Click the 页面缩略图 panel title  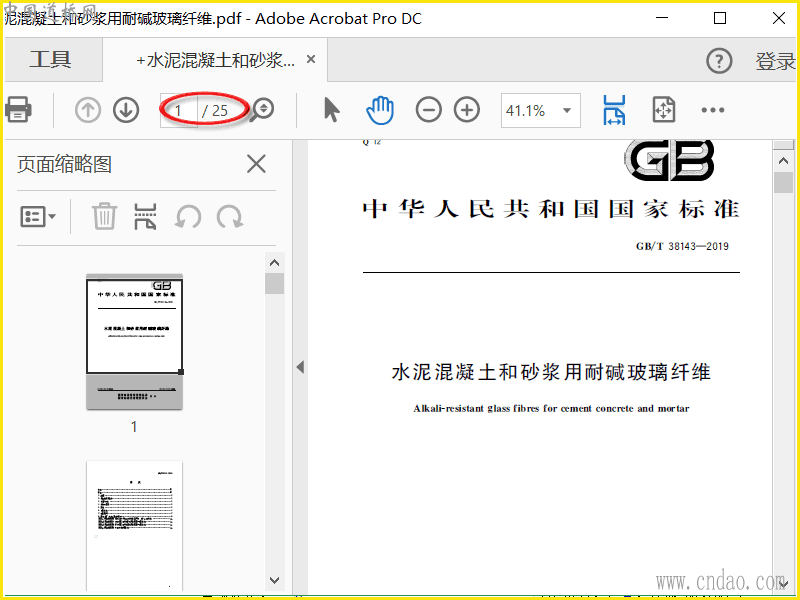[64, 164]
